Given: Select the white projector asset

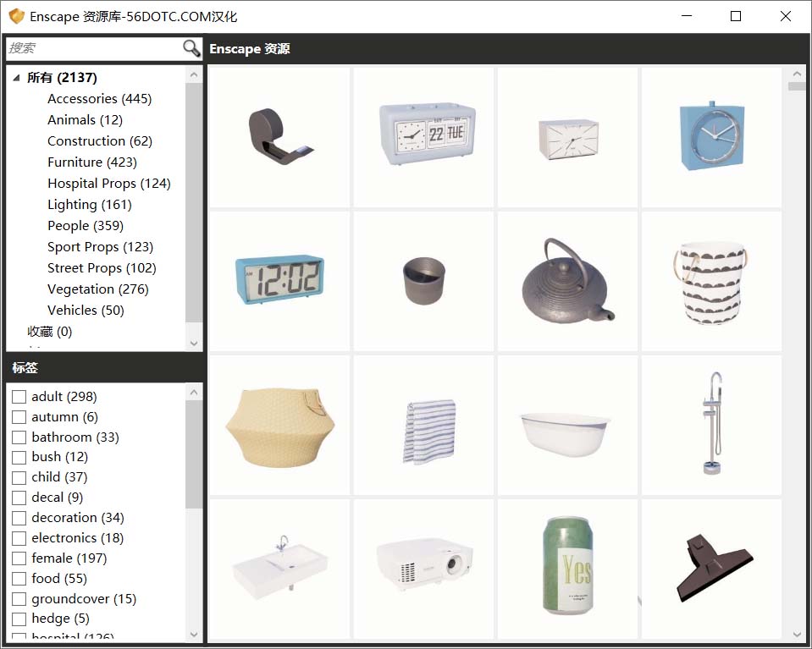Looking at the screenshot, I should click(423, 567).
